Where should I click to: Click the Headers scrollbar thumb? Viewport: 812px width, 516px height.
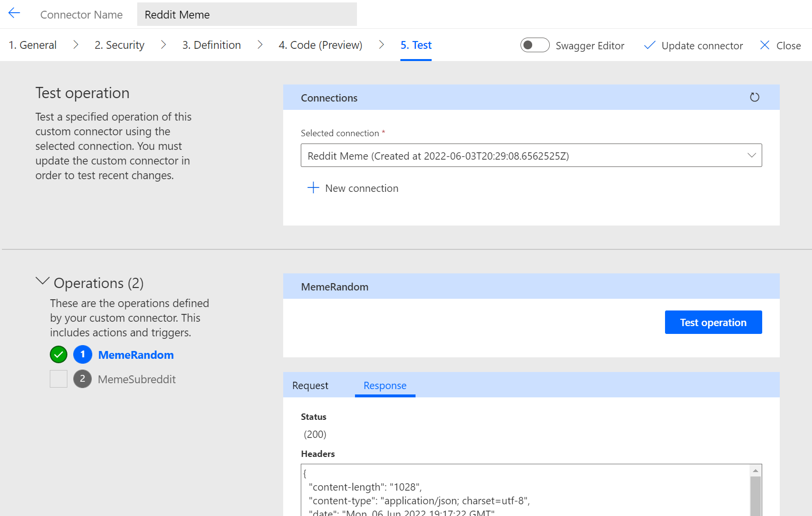(755, 496)
